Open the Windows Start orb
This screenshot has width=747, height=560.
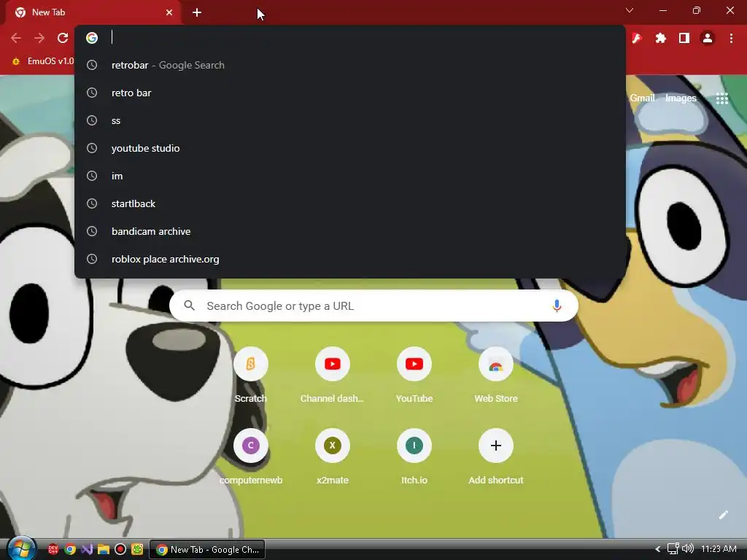[x=21, y=549]
